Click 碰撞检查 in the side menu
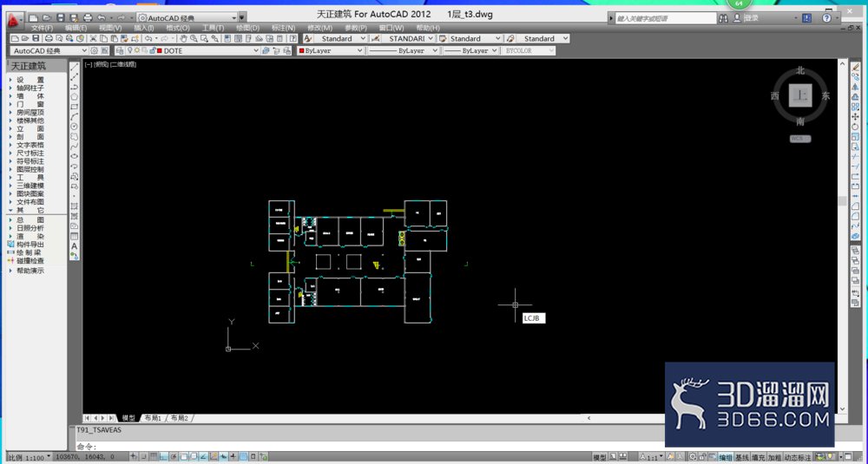868x464 pixels. [30, 260]
